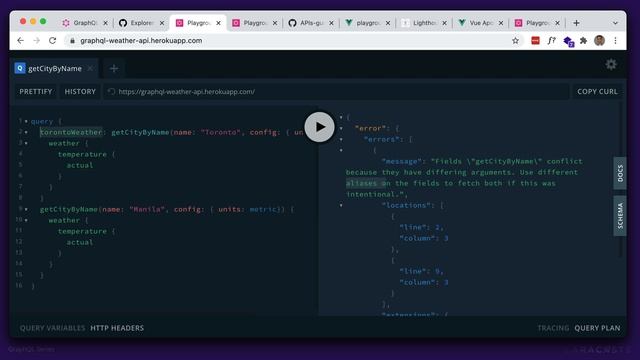Collapse the weather block at line 3
This screenshot has height=360, width=640.
click(x=26, y=143)
